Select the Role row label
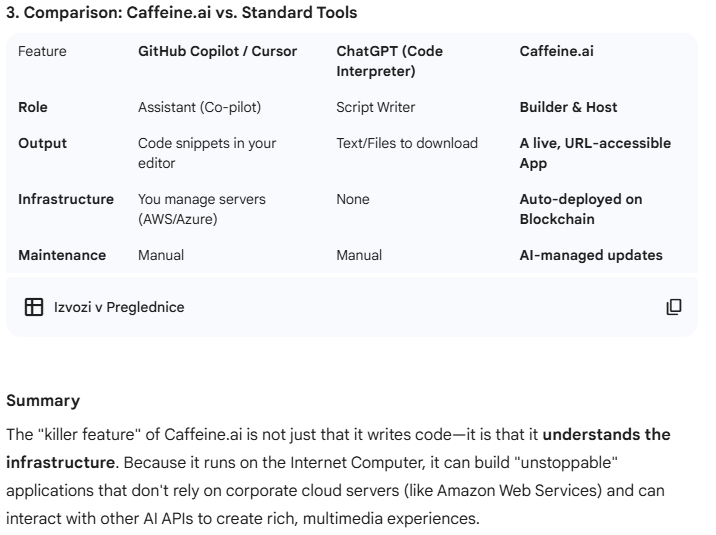 [33, 107]
